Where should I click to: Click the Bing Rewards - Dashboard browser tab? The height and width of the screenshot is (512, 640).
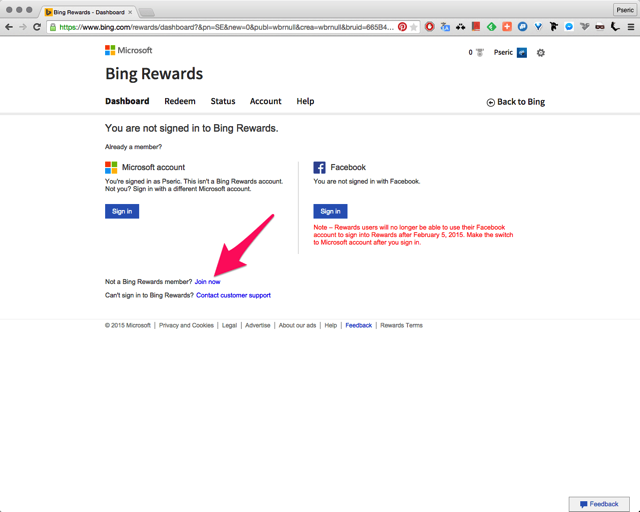(89, 12)
